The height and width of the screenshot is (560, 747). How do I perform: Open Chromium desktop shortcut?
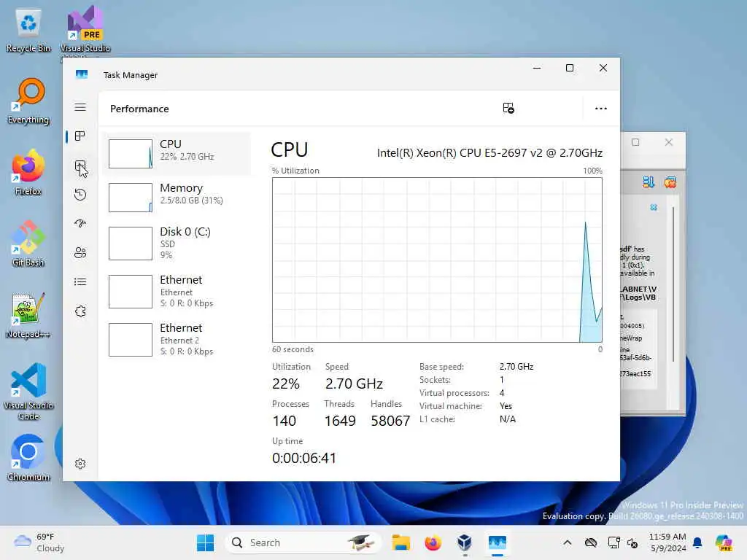[x=28, y=458]
